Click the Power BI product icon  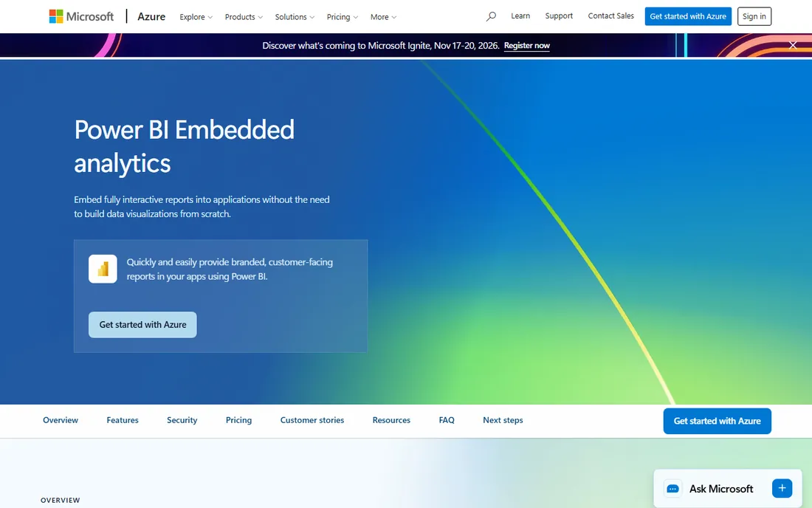click(103, 269)
